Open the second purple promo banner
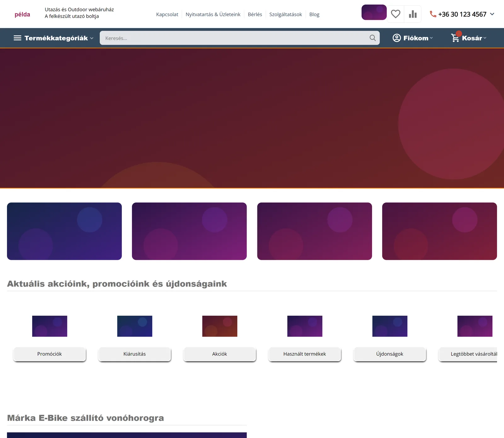 coord(189,231)
